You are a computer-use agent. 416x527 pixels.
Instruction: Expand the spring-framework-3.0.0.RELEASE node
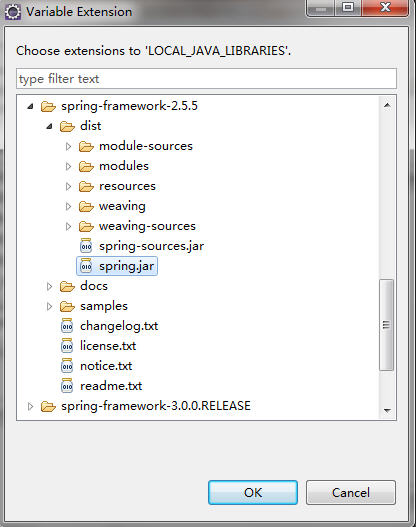pyautogui.click(x=30, y=406)
